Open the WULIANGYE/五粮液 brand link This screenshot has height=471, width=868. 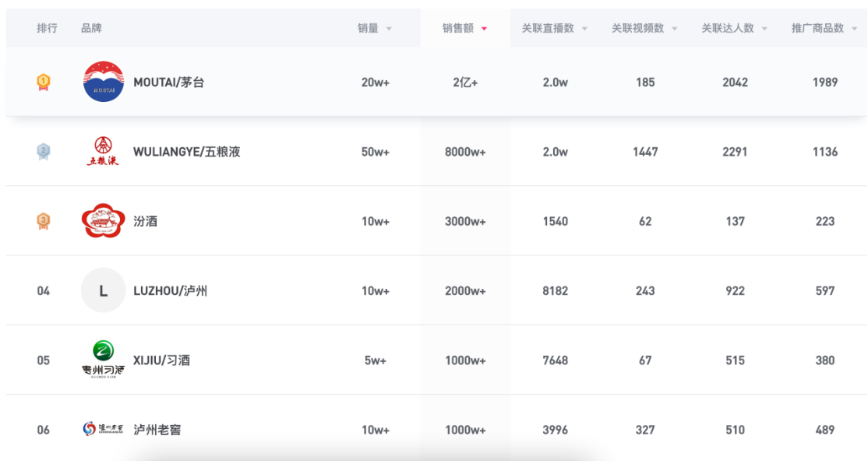(186, 152)
